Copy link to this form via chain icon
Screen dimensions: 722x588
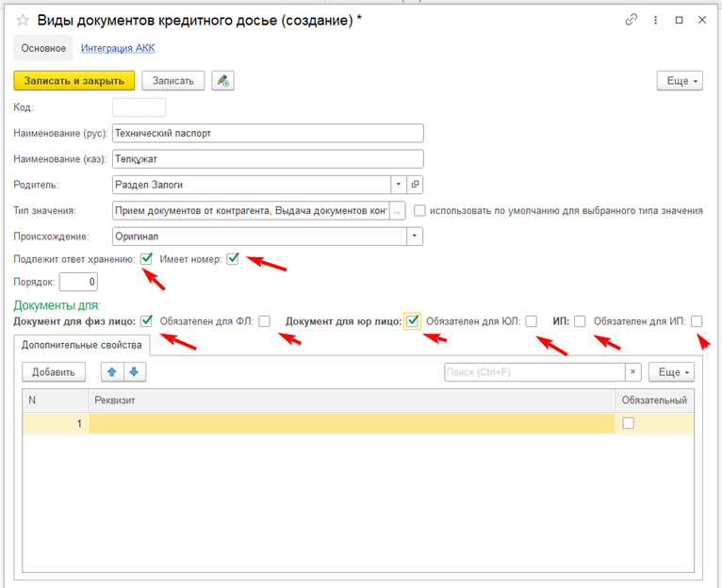pyautogui.click(x=632, y=20)
